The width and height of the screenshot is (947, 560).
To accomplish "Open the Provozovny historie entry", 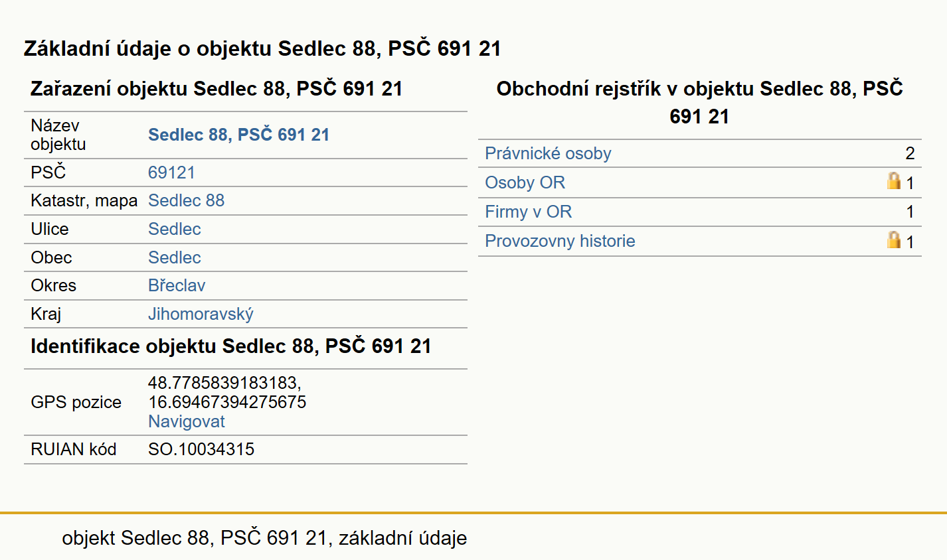I will [560, 241].
